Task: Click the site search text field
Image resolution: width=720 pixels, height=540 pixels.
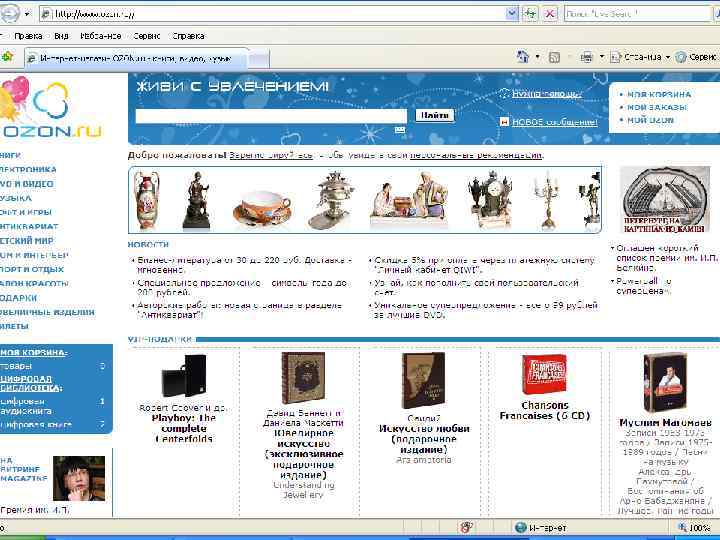Action: pyautogui.click(x=271, y=116)
